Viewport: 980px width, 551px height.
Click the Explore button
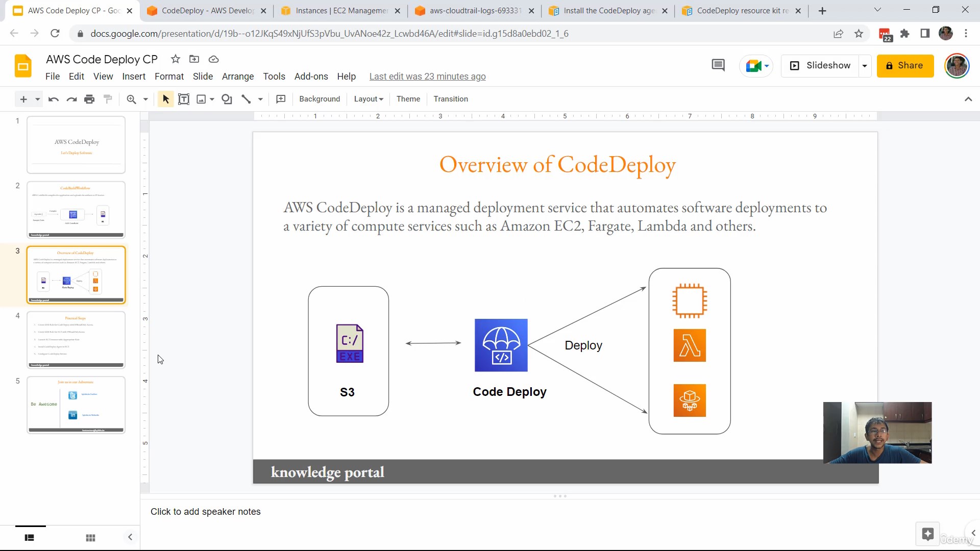tap(927, 534)
